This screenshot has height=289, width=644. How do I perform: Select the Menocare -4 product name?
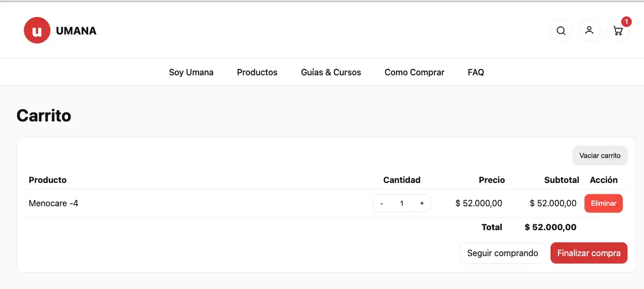tap(54, 203)
